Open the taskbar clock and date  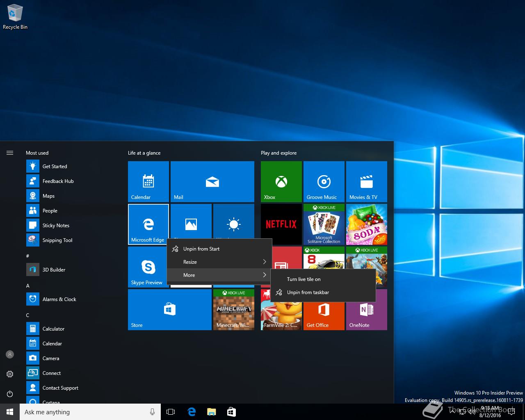coord(490,412)
